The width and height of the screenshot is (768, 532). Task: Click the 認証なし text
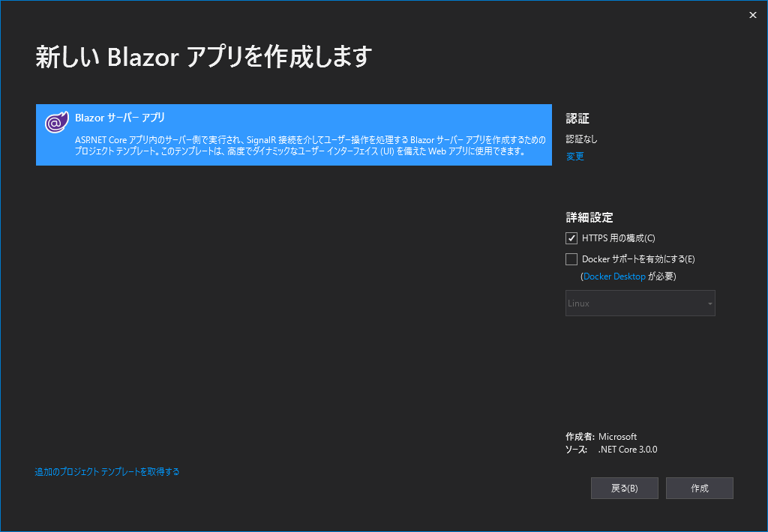[582, 139]
